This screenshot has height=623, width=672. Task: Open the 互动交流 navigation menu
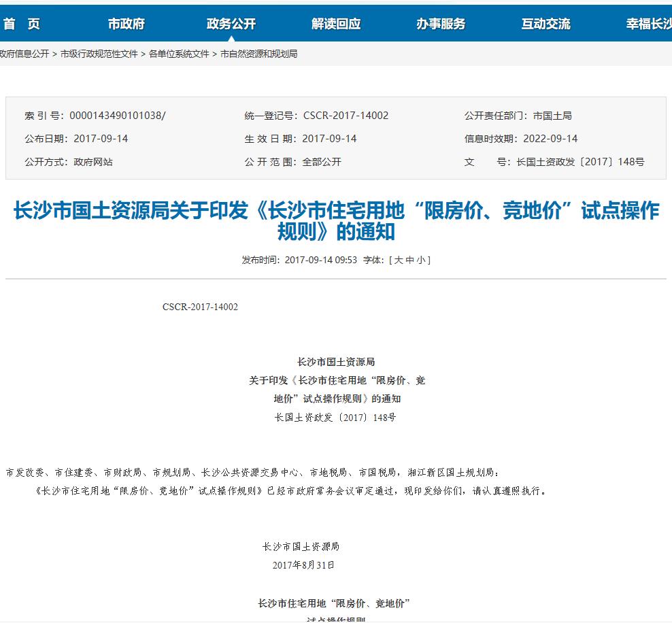548,22
